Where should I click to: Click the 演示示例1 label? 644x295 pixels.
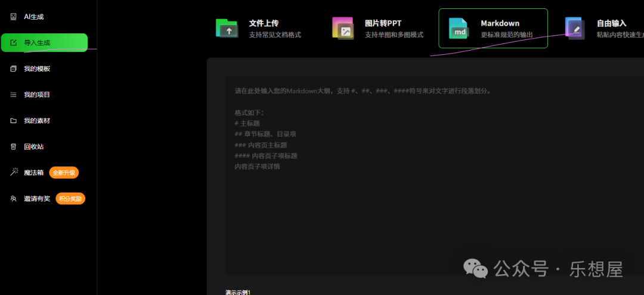(x=238, y=292)
